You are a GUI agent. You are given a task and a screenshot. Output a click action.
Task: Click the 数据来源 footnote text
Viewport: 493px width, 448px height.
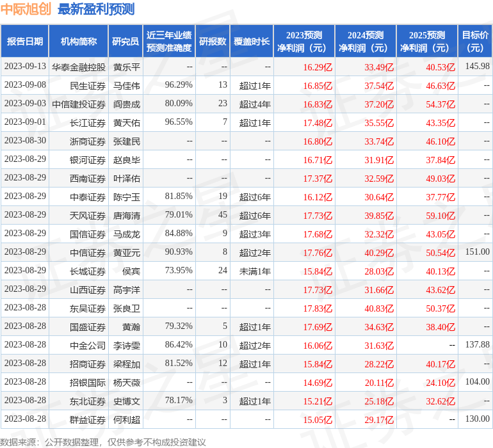click(103, 442)
